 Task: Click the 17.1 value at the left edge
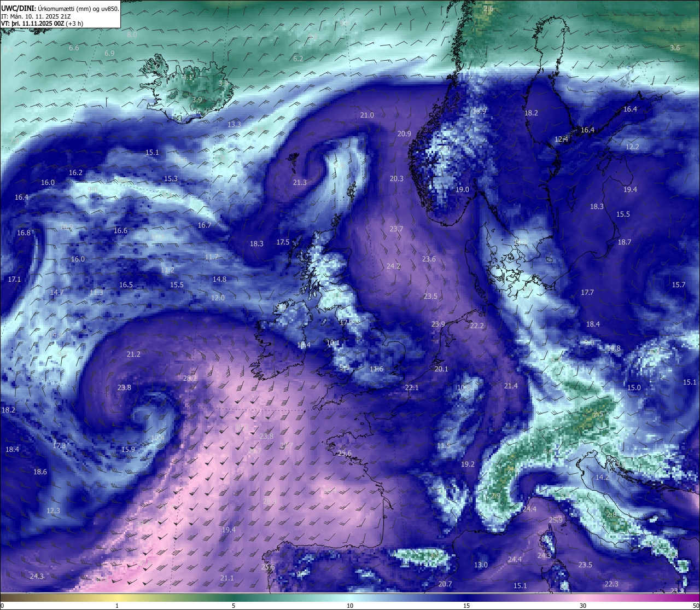(14, 280)
